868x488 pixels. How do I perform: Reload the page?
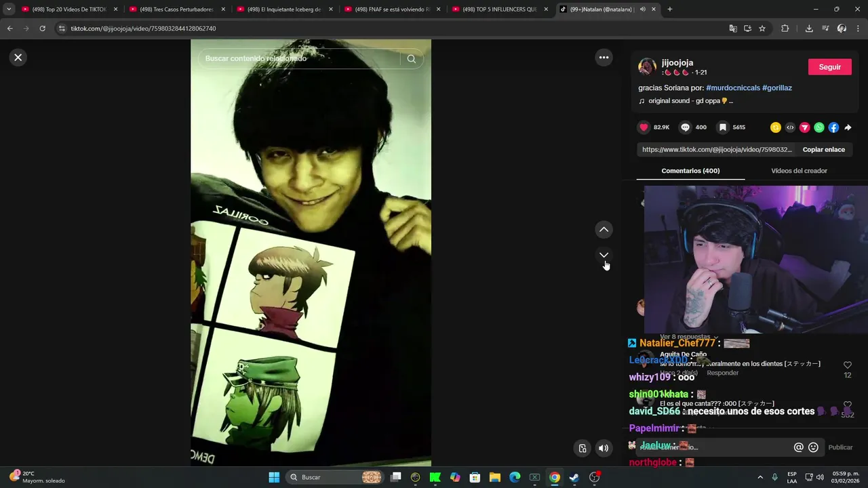tap(42, 28)
